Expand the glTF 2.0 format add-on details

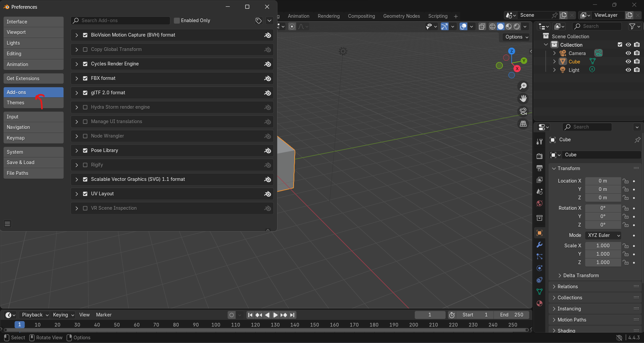(x=77, y=93)
